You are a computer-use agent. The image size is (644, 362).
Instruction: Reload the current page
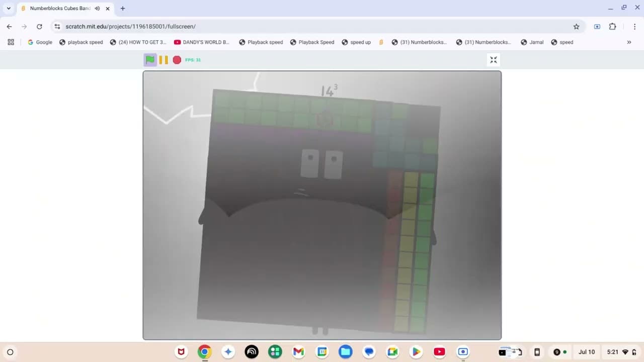tap(39, 27)
